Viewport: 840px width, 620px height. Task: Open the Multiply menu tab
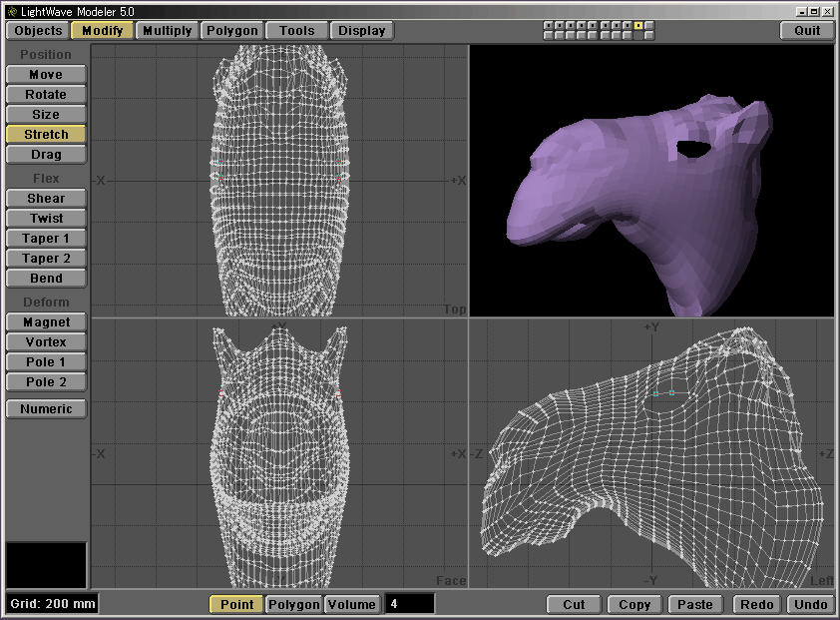[x=167, y=31]
